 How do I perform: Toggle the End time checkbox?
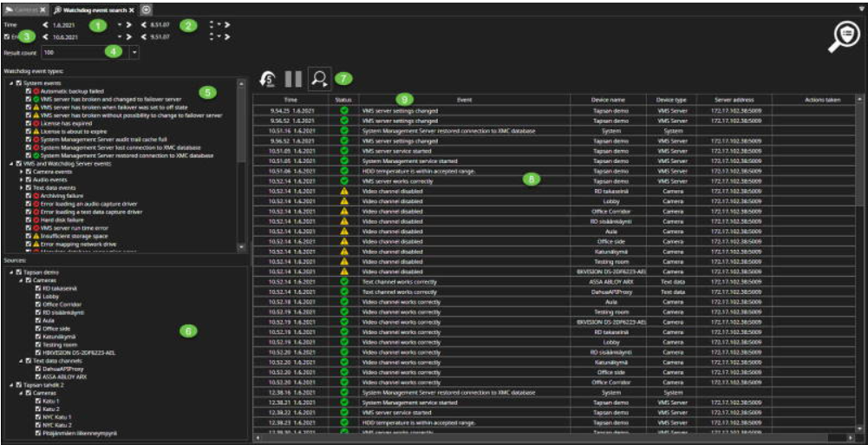[x=8, y=37]
